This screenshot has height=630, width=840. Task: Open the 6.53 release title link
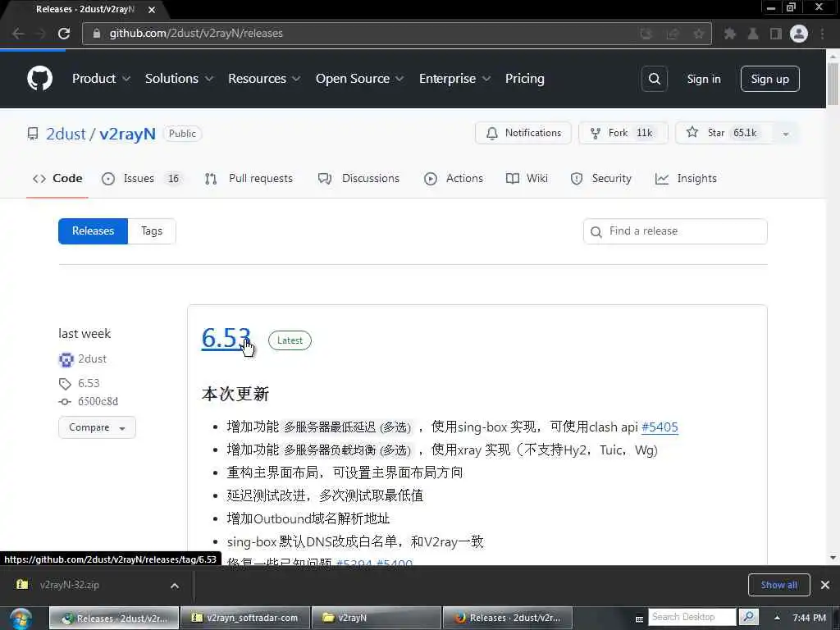click(226, 339)
